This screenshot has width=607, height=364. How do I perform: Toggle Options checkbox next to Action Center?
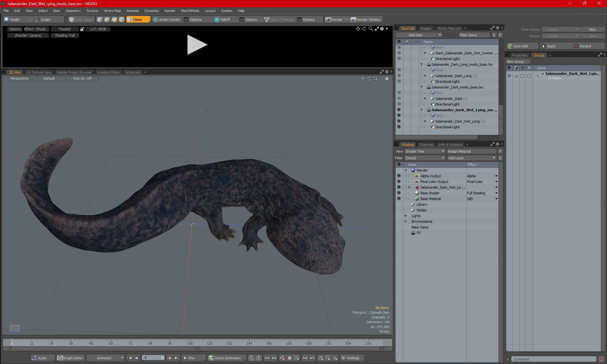pyautogui.click(x=186, y=20)
